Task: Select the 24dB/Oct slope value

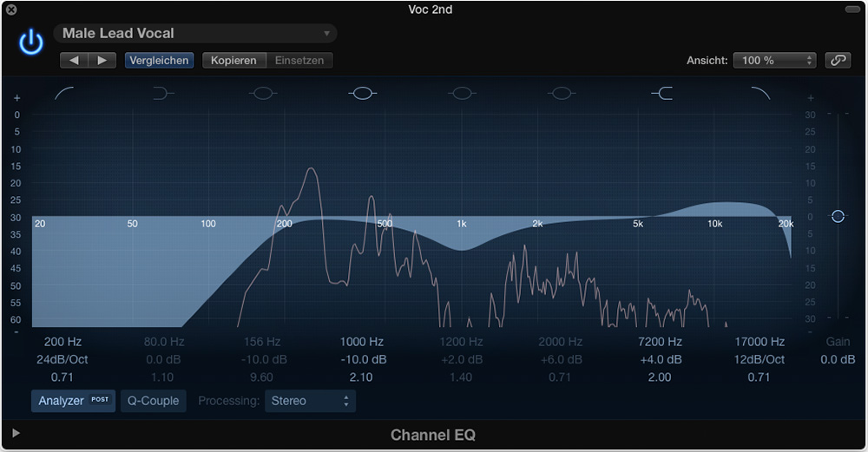Action: point(62,360)
